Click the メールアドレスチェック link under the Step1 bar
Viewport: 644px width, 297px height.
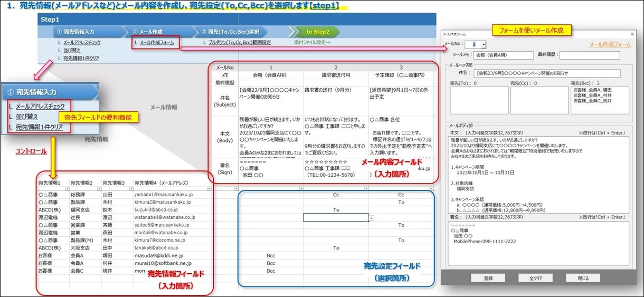(x=82, y=42)
